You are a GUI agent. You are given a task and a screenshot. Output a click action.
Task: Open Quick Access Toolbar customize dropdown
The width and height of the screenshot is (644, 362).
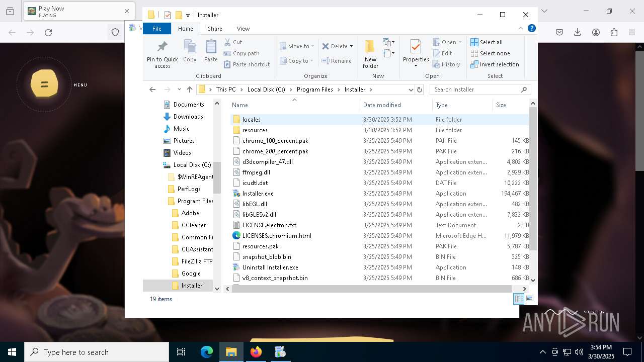(188, 15)
